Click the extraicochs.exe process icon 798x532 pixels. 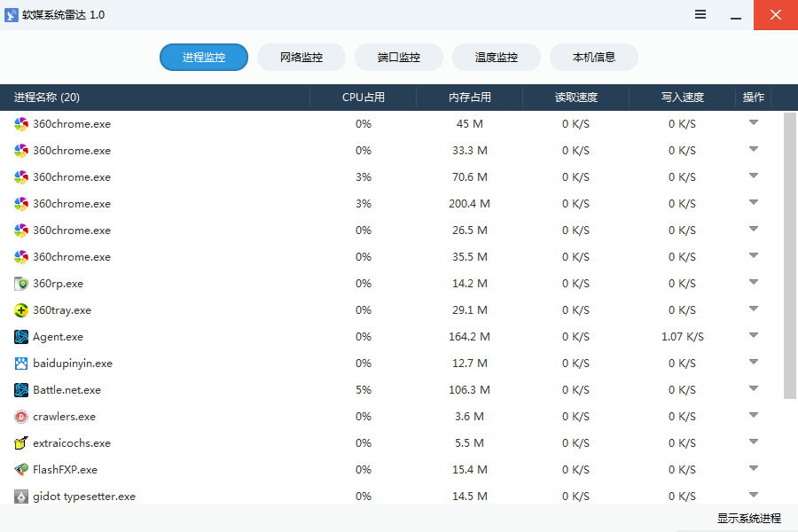pyautogui.click(x=21, y=443)
